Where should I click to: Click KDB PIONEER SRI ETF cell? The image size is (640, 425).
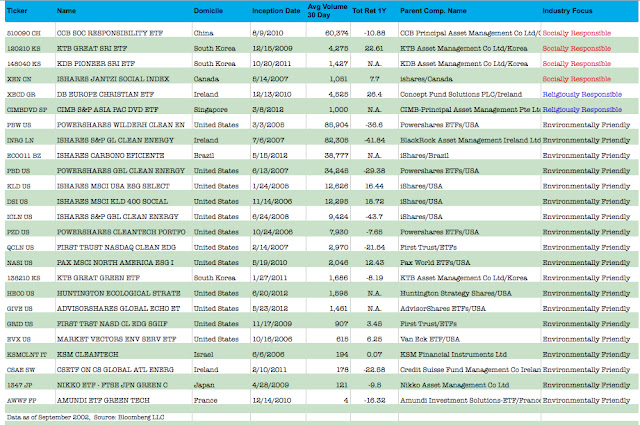pyautogui.click(x=96, y=64)
